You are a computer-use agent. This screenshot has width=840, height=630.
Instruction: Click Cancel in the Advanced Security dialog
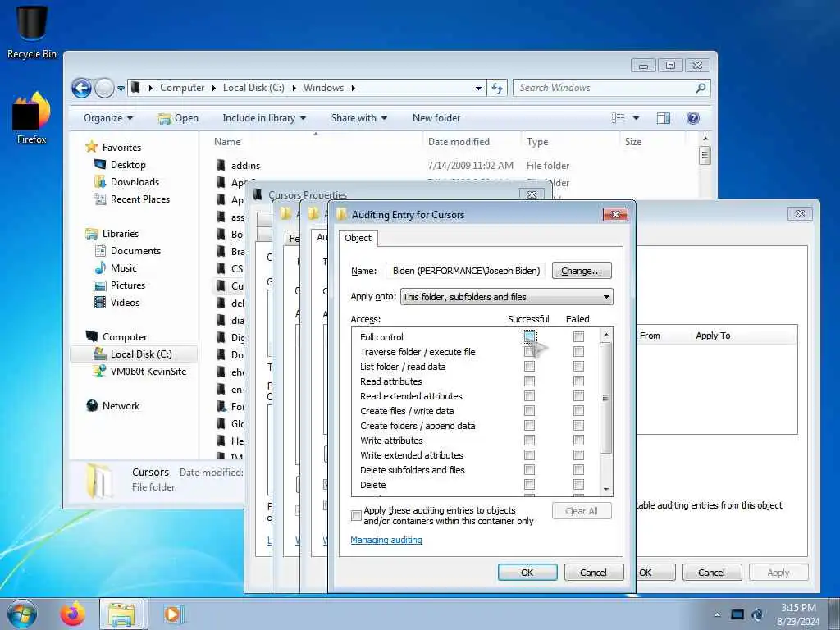click(711, 572)
